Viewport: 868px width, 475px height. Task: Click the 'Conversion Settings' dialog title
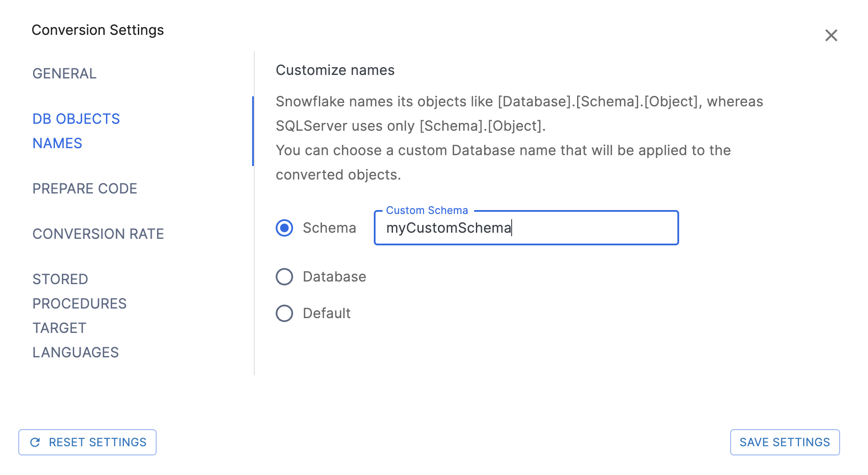pyautogui.click(x=98, y=30)
